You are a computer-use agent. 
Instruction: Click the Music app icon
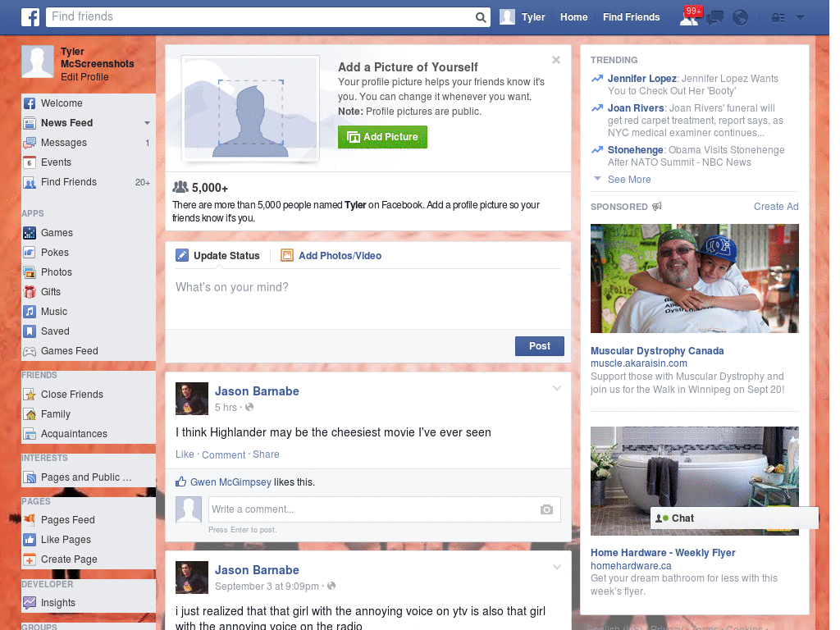pos(30,312)
